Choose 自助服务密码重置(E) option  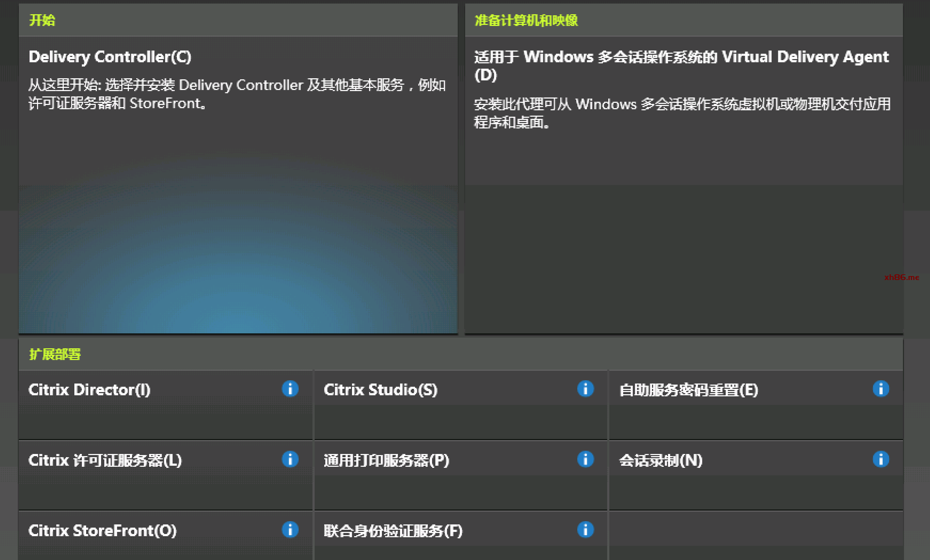(x=688, y=390)
